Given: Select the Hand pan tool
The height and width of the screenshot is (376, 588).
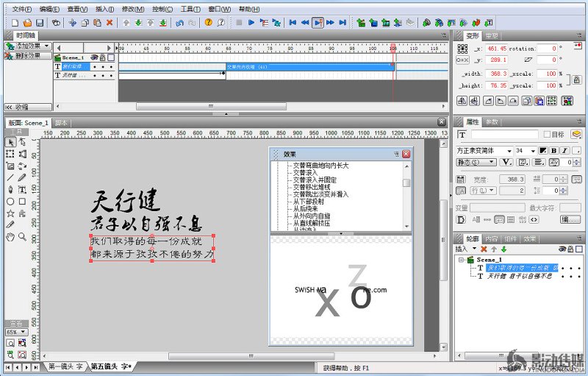Looking at the screenshot, I should click(x=10, y=237).
